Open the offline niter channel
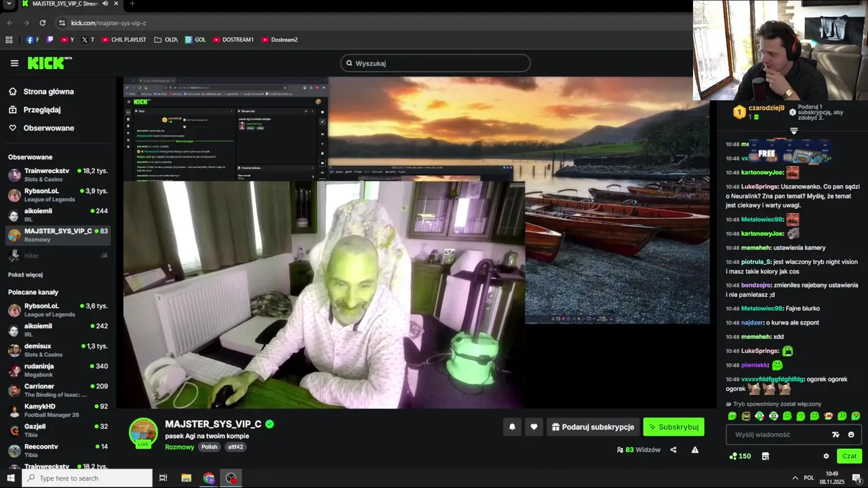Image resolution: width=868 pixels, height=488 pixels. (58, 256)
